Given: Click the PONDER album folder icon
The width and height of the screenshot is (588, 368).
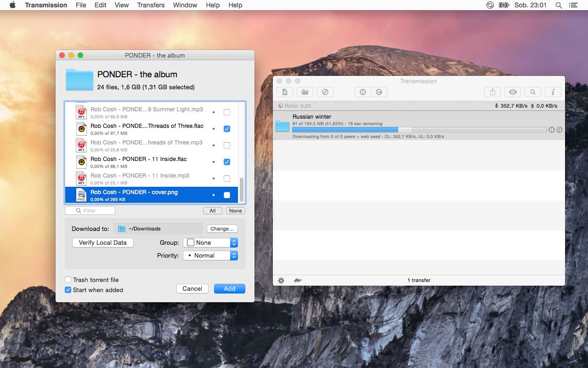Looking at the screenshot, I should 79,79.
